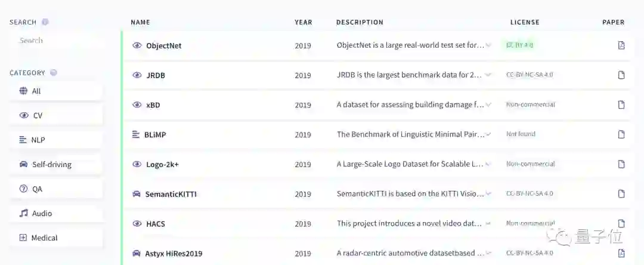Image resolution: width=644 pixels, height=265 pixels.
Task: Open the xBD paper document icon
Action: coord(621,105)
